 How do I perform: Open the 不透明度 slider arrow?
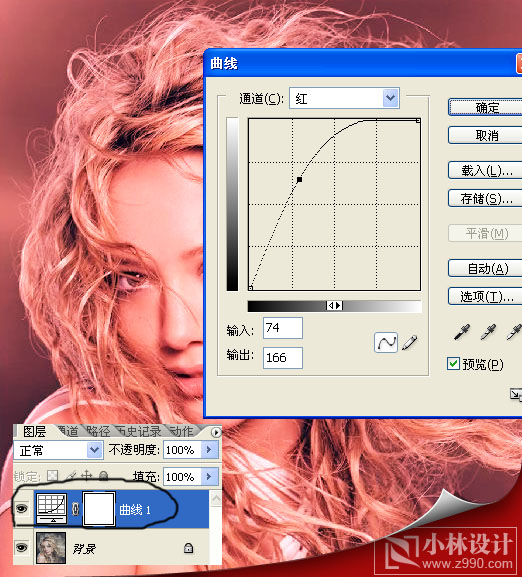209,450
